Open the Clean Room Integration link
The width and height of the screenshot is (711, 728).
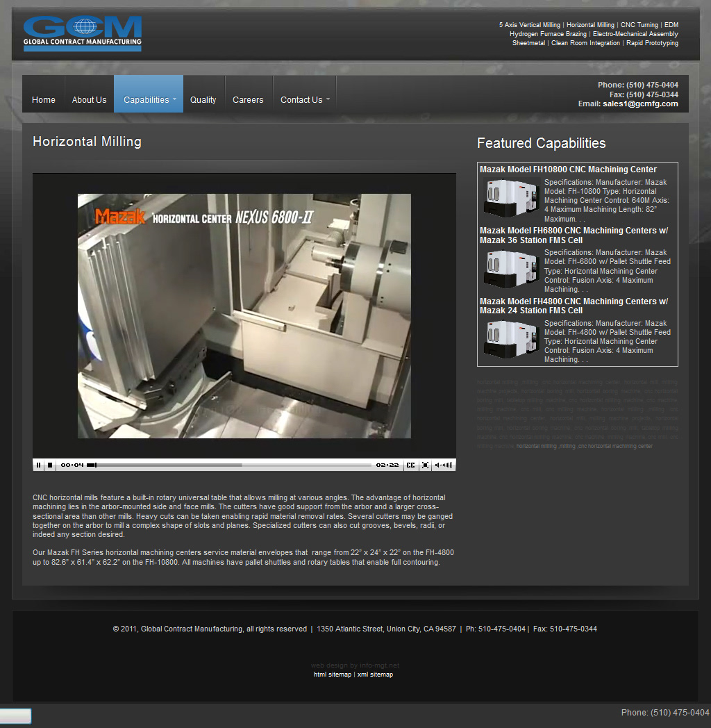586,42
